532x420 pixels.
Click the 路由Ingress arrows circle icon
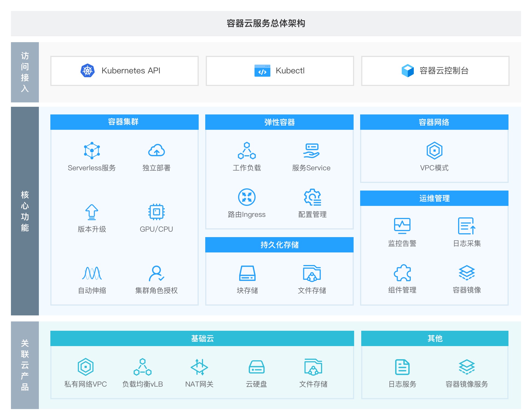(247, 197)
